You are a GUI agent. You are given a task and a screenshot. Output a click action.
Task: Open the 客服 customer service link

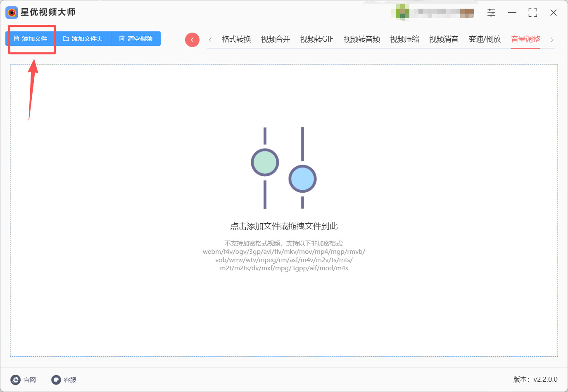64,380
